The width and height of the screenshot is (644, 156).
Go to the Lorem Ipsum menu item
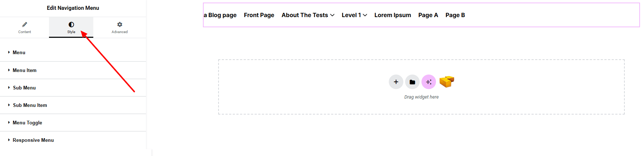point(392,15)
